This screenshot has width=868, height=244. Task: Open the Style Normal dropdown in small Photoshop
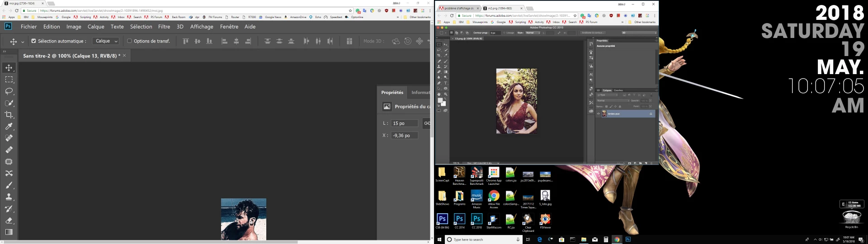533,33
